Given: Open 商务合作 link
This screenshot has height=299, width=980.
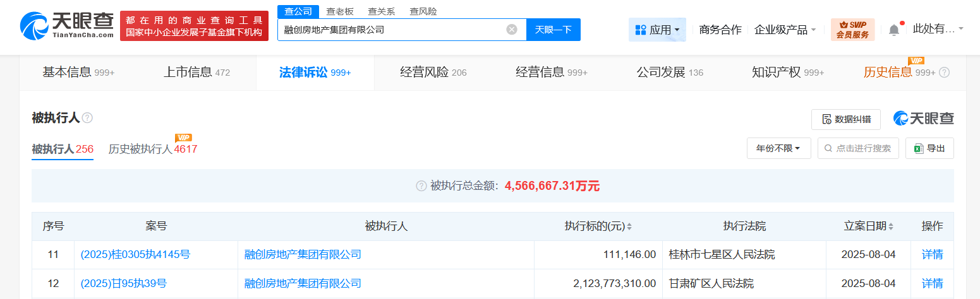Looking at the screenshot, I should (720, 30).
